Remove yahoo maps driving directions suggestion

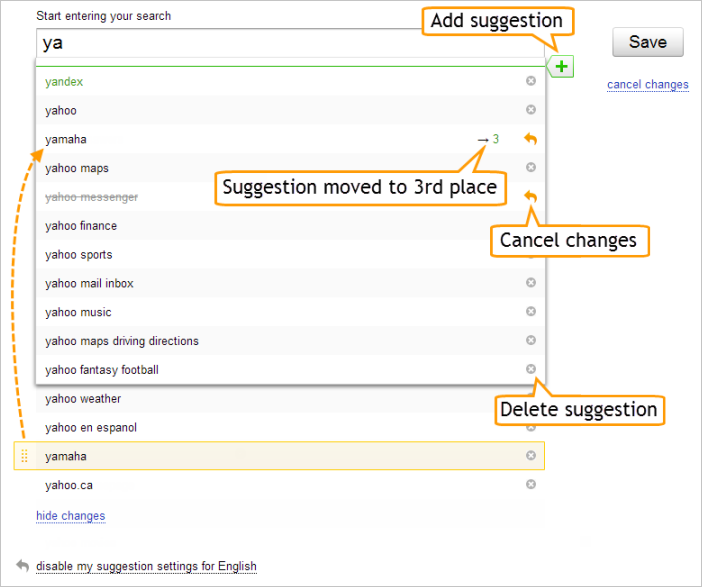point(531,340)
